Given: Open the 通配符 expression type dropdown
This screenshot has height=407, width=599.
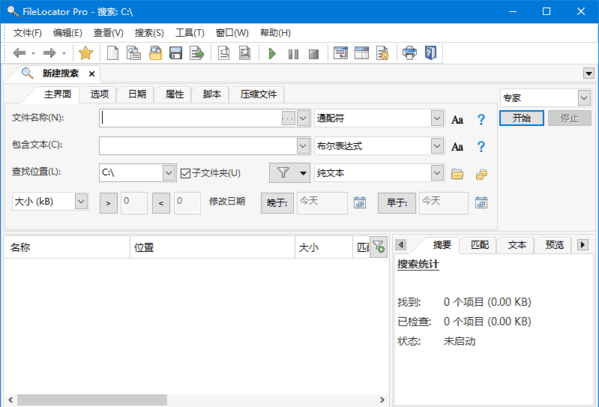Looking at the screenshot, I should tap(437, 118).
